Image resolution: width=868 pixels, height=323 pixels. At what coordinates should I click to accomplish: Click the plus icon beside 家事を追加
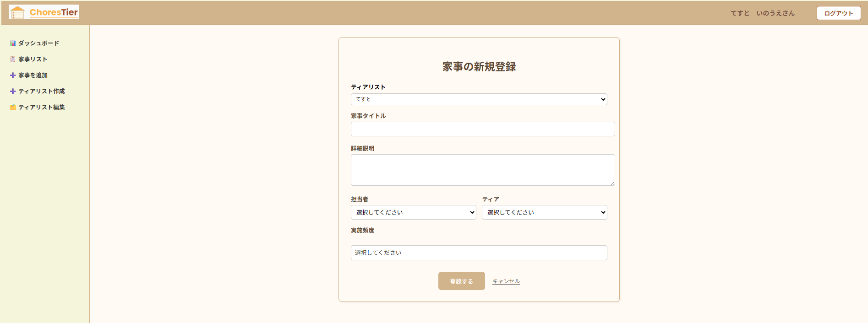point(13,75)
